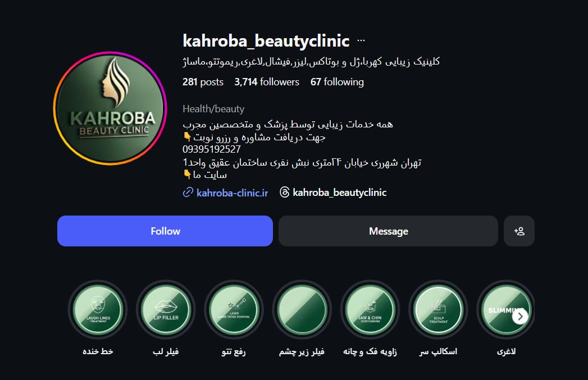Screen dimensions: 588x380
Task: View the 67 following list
Action: click(x=337, y=82)
